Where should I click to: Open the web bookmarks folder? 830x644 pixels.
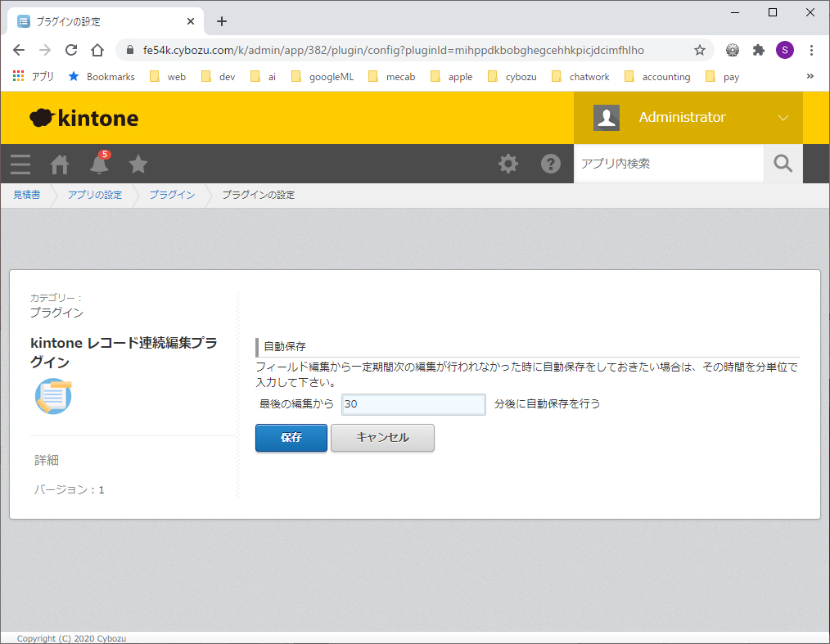point(167,77)
